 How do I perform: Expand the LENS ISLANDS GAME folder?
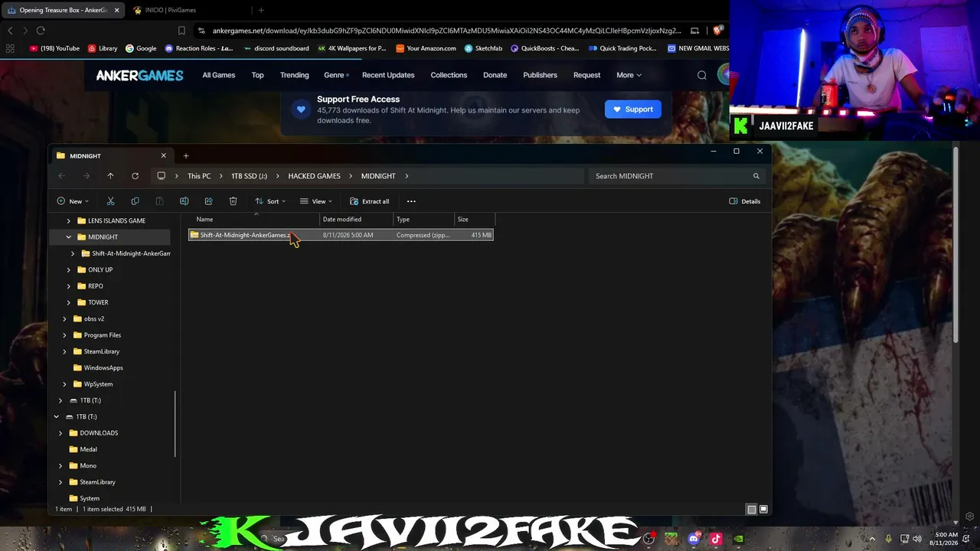click(x=69, y=221)
